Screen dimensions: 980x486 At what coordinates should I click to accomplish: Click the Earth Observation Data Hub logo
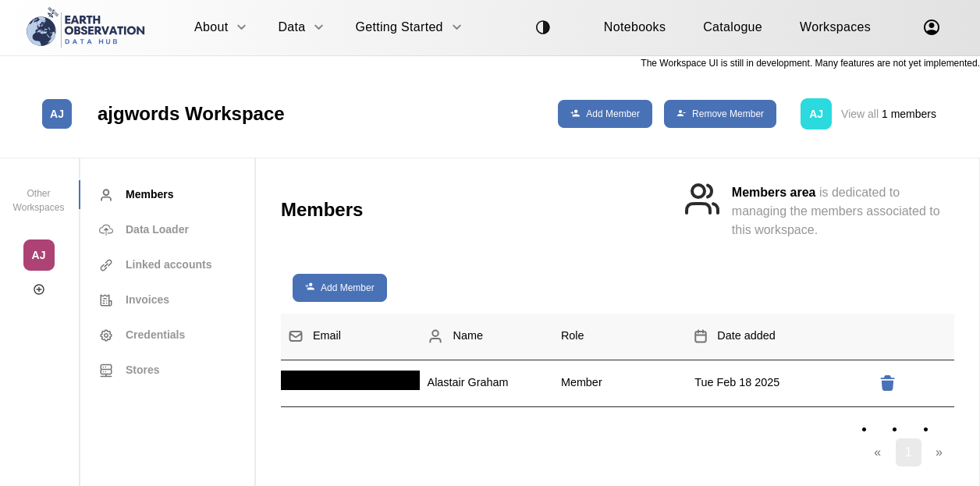click(x=85, y=28)
